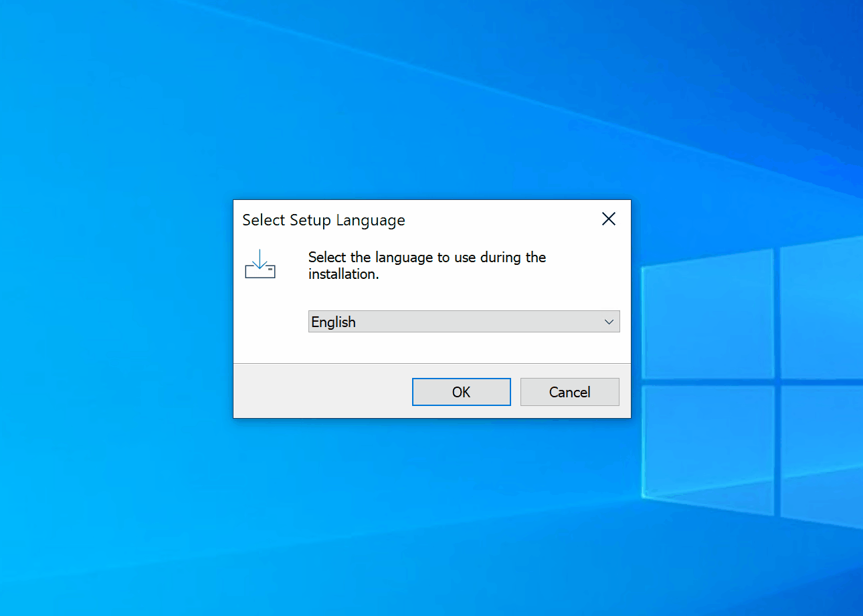Confirm the language with the OK button
Screen dimensions: 863x616
pos(461,392)
